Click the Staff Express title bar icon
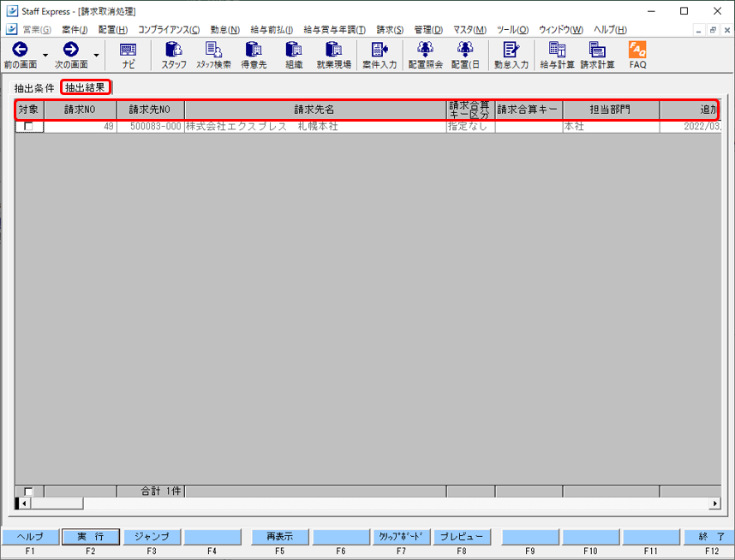 (12, 11)
